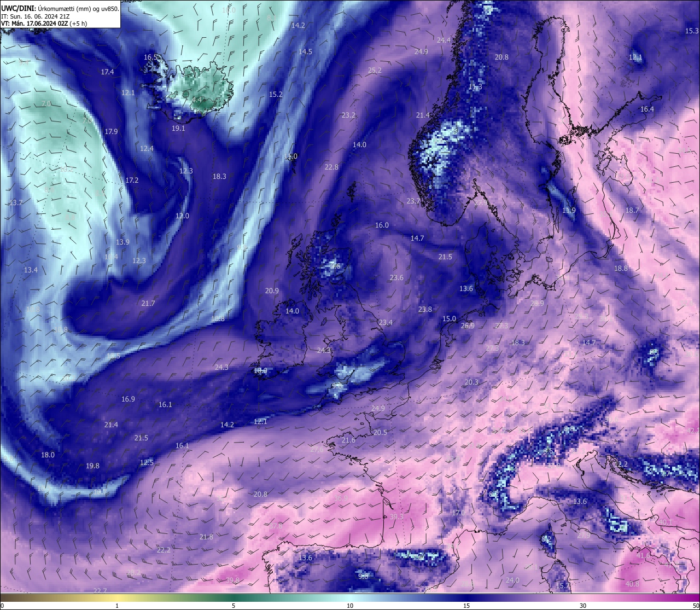The width and height of the screenshot is (700, 610).
Task: Click the 16.9 value label
Action: (128, 399)
